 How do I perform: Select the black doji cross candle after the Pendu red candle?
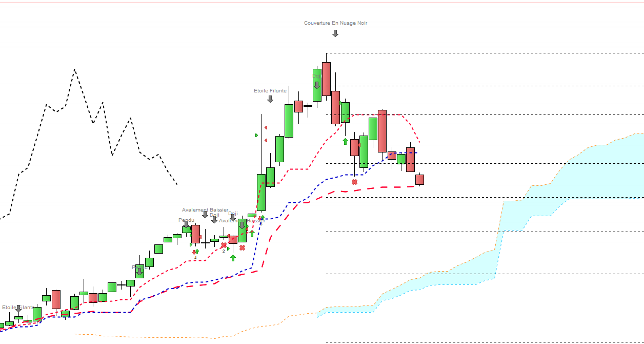[205, 242]
